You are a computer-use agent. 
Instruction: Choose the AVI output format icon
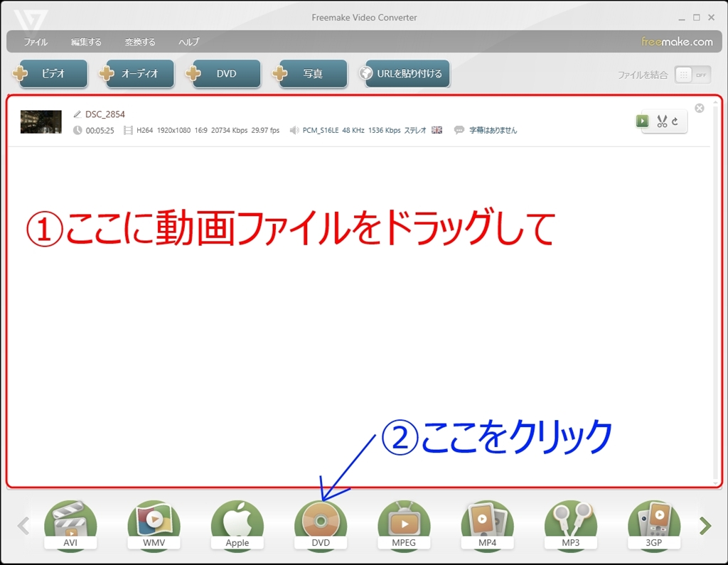pyautogui.click(x=70, y=525)
